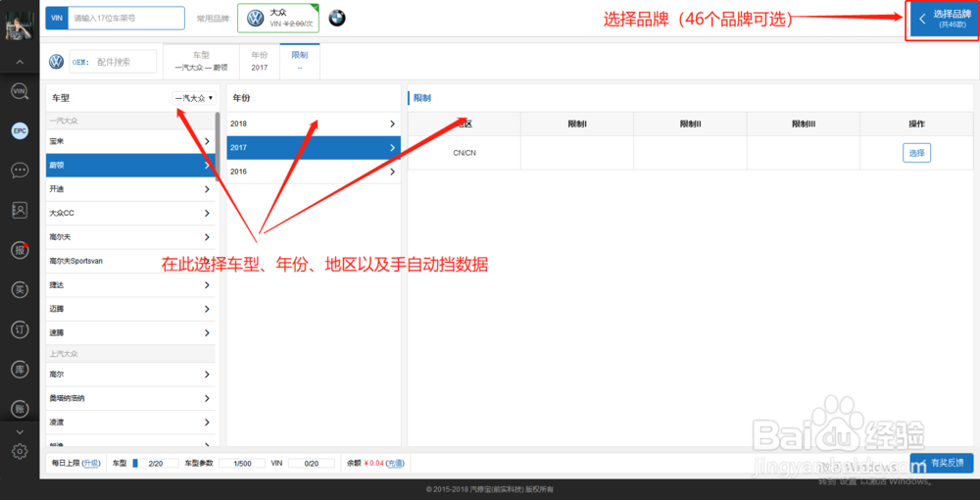Expand the 捷达 model chevron
The width and height of the screenshot is (980, 500).
[207, 285]
